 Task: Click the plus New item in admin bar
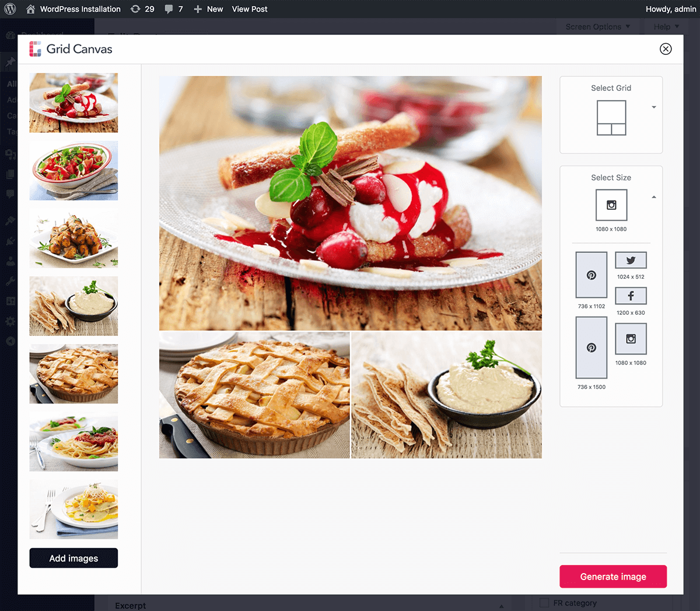coord(208,9)
